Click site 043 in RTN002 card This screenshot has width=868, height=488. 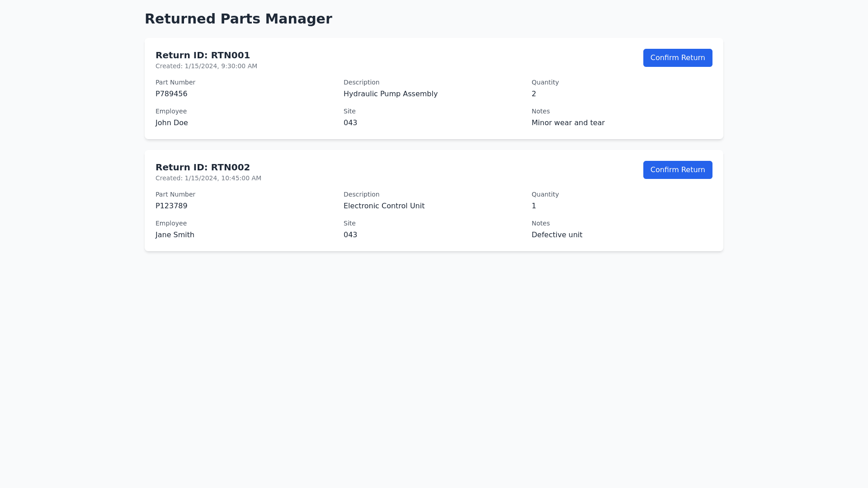click(350, 235)
